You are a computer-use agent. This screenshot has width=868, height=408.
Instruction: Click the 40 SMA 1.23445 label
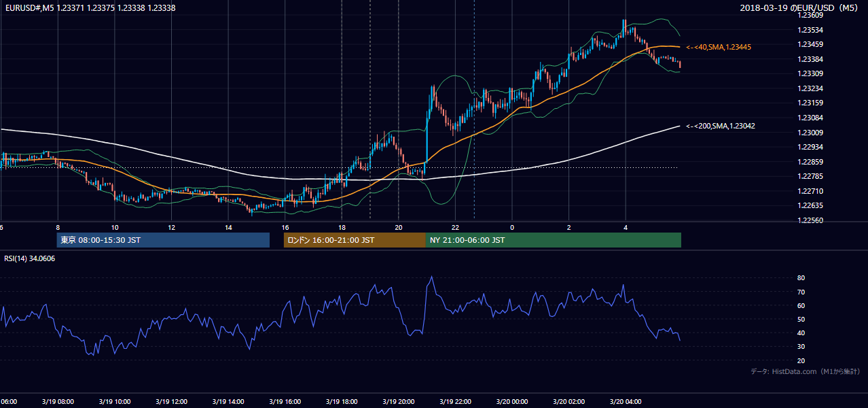pos(719,47)
